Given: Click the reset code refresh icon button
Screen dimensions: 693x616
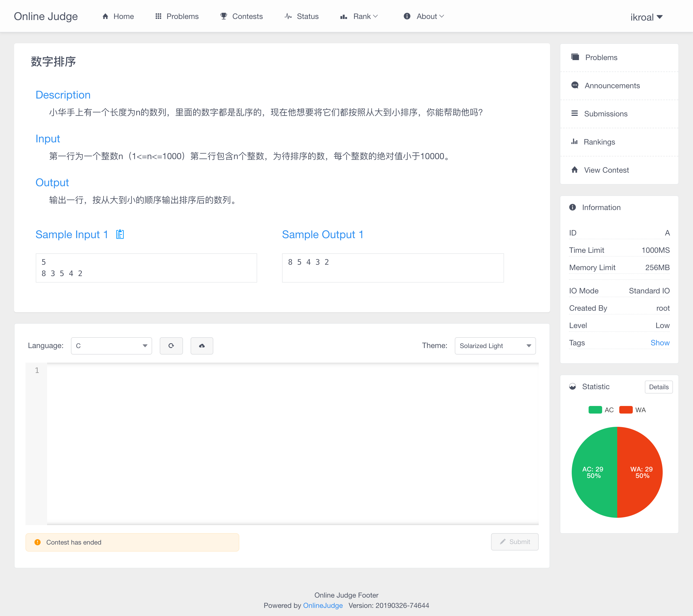Looking at the screenshot, I should tap(171, 345).
